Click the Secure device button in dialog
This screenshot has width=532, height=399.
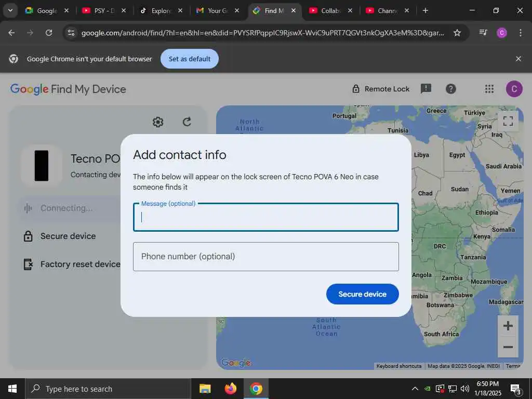(x=362, y=294)
